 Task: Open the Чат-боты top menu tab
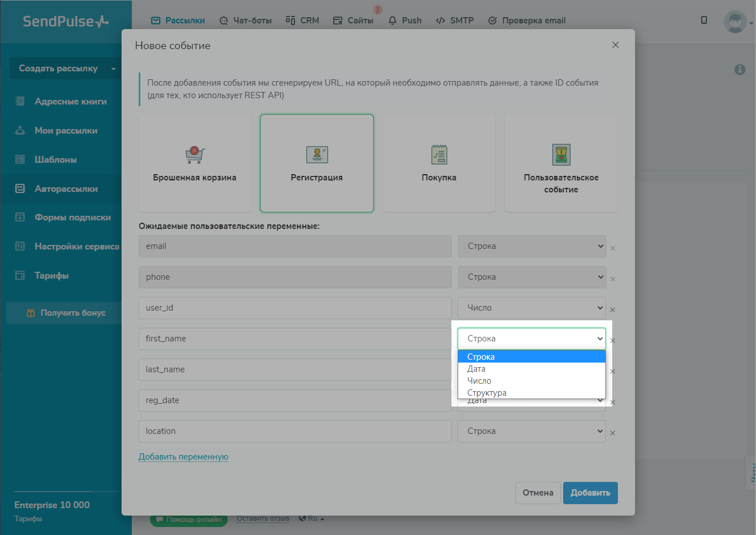[x=245, y=21]
